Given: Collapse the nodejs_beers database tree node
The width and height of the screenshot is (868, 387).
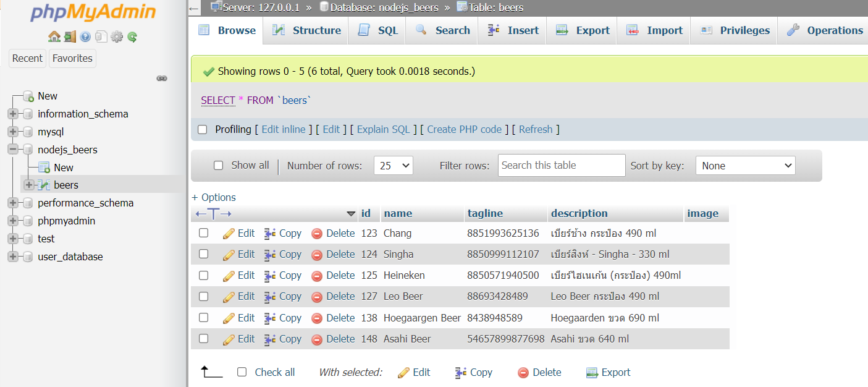Looking at the screenshot, I should tap(13, 150).
